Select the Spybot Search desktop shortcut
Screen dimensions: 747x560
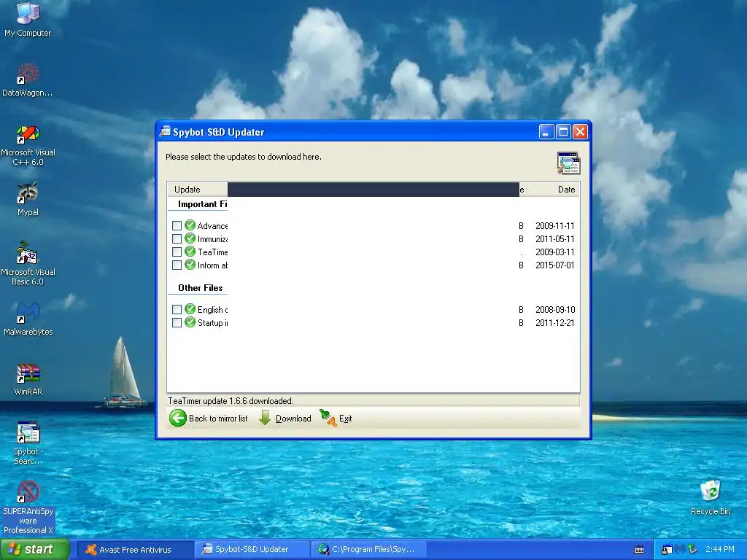tap(28, 443)
